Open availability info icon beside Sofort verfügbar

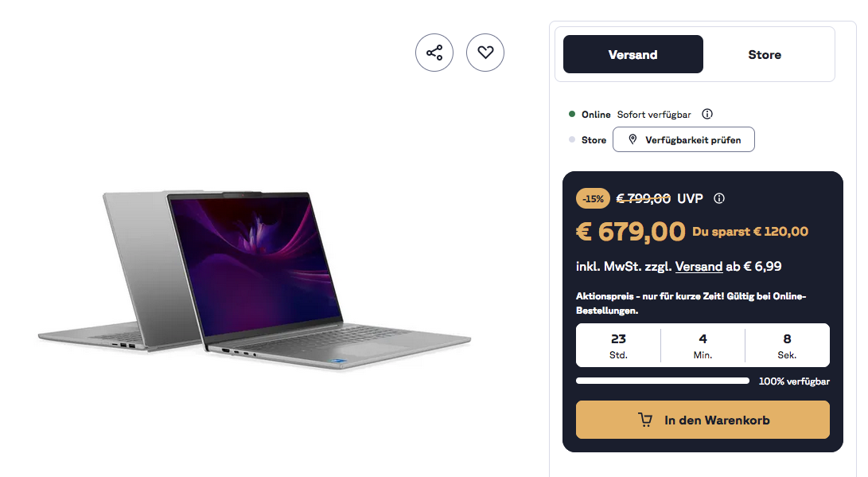pos(707,114)
